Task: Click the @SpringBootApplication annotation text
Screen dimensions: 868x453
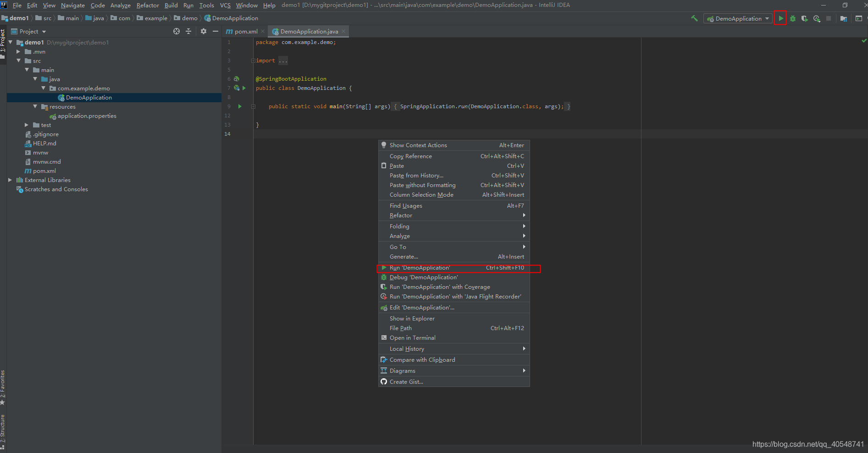Action: pyautogui.click(x=291, y=79)
